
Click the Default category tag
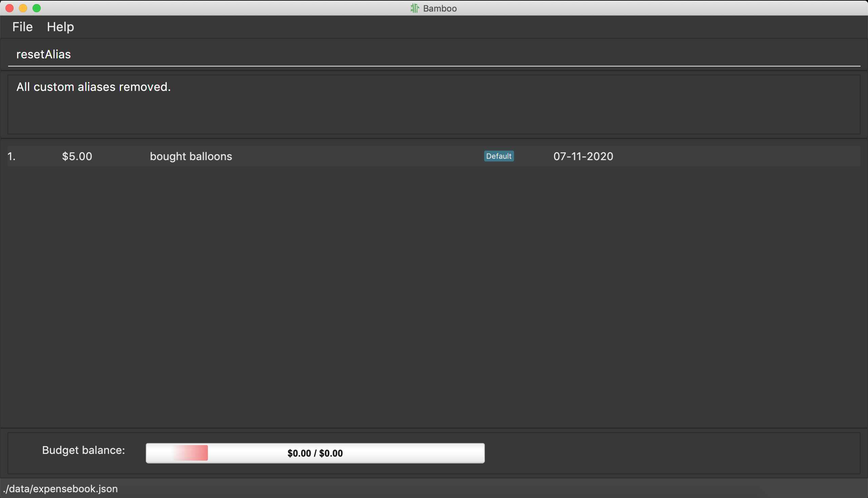click(x=499, y=156)
